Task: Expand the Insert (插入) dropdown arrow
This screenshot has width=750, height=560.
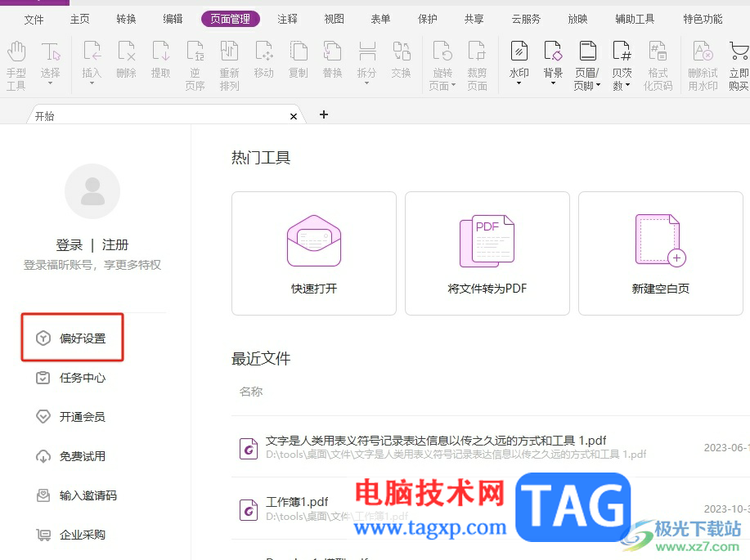Action: pyautogui.click(x=92, y=83)
